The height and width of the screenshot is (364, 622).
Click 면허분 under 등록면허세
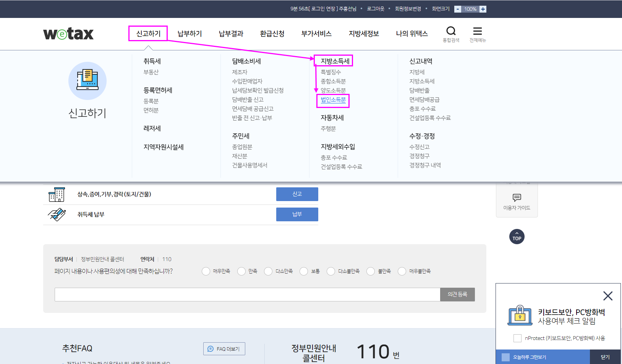tap(151, 110)
